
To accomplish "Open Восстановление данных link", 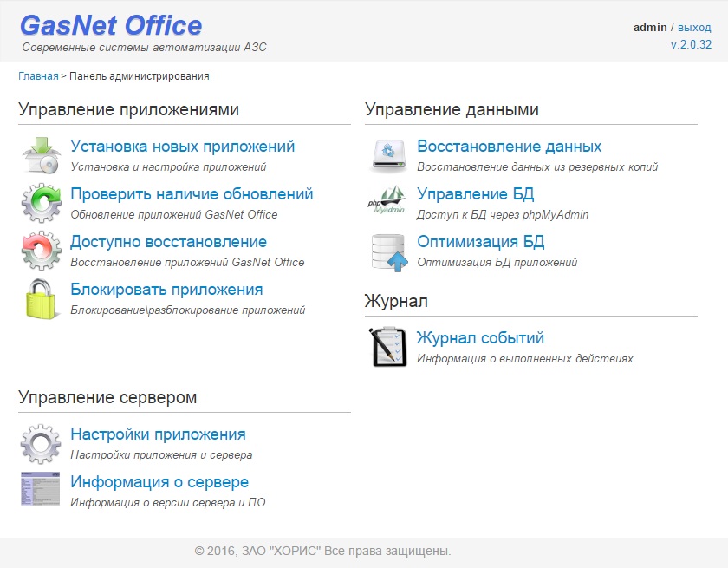I will (510, 147).
